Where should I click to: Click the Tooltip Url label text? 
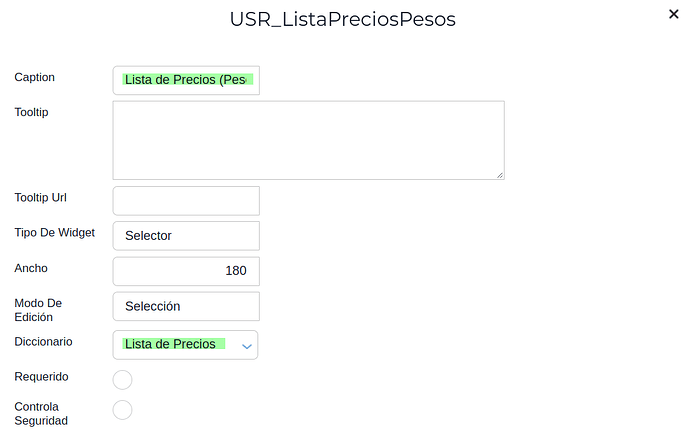pyautogui.click(x=40, y=197)
